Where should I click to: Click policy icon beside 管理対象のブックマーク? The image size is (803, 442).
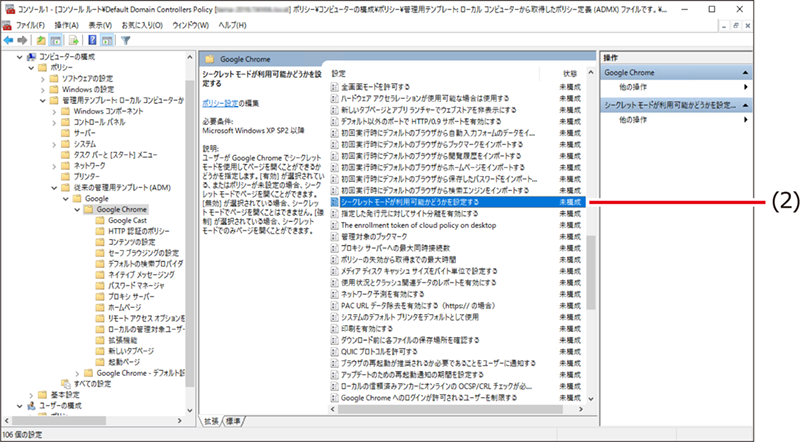[x=334, y=237]
